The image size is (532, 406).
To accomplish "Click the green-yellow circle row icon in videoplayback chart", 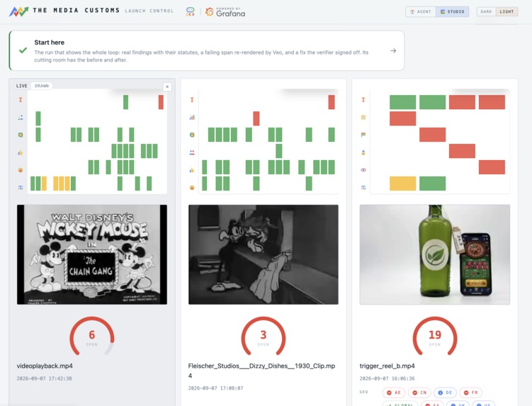I will click(x=21, y=135).
